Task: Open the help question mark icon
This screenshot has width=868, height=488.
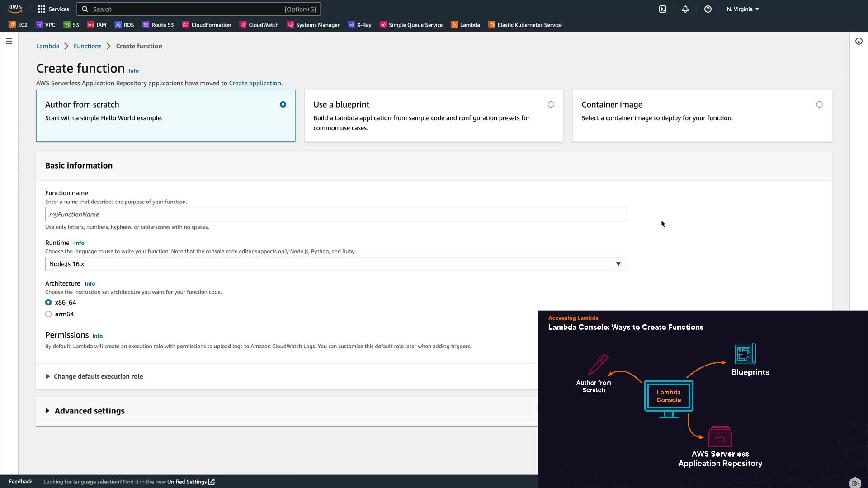Action: 708,9
